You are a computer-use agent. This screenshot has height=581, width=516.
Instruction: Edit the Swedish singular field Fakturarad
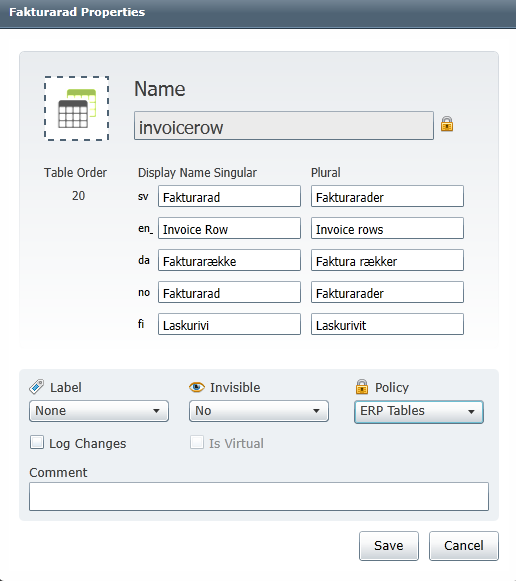pyautogui.click(x=229, y=196)
